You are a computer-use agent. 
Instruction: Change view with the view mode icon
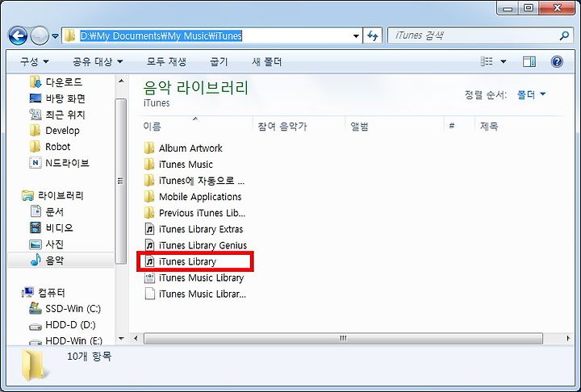click(487, 61)
